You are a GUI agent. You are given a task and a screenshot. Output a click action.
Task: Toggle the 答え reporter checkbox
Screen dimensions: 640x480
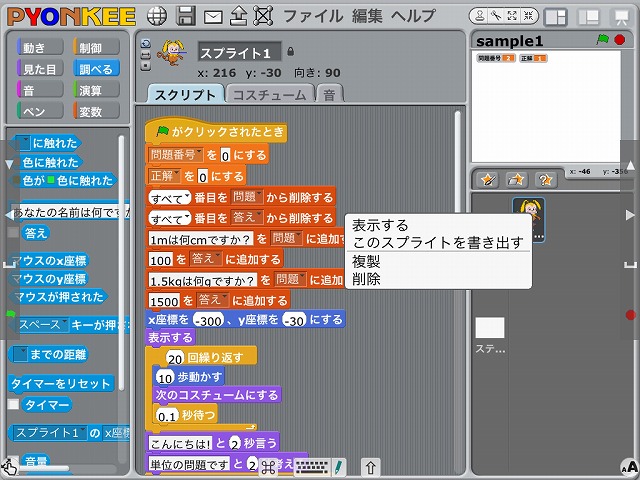13,233
